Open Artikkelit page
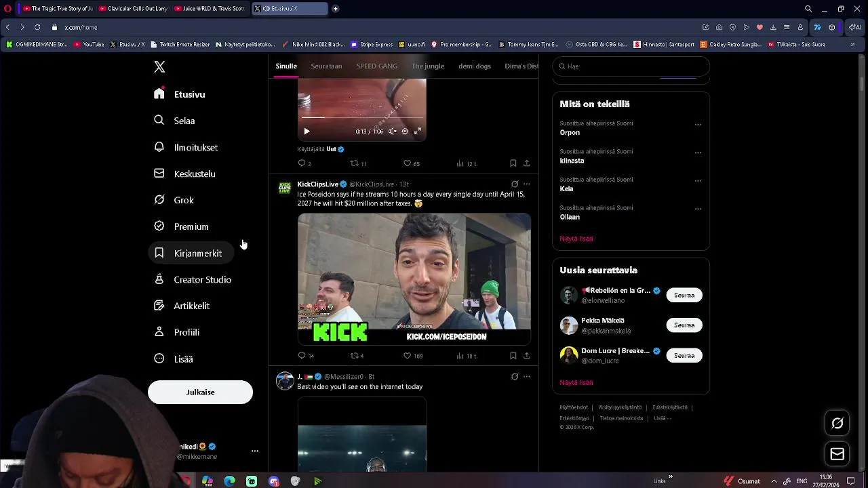Screen dimensions: 868x488 pyautogui.click(x=182, y=306)
